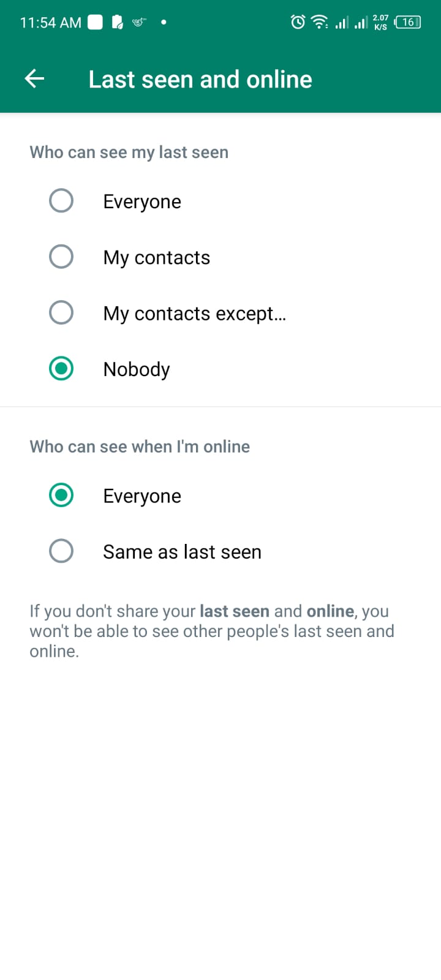Click the alarm clock status bar icon

click(x=297, y=22)
